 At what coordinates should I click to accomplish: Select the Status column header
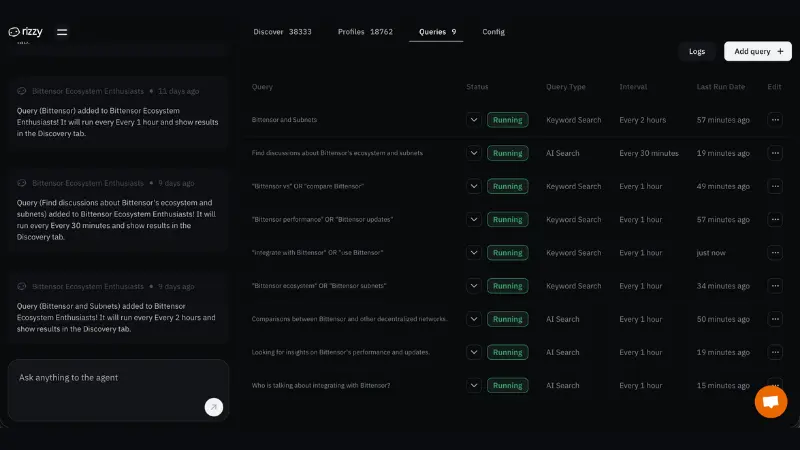[x=477, y=87]
